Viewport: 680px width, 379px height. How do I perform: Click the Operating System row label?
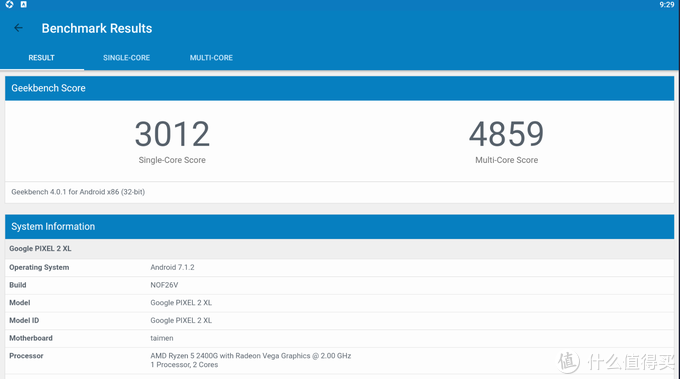tap(39, 268)
